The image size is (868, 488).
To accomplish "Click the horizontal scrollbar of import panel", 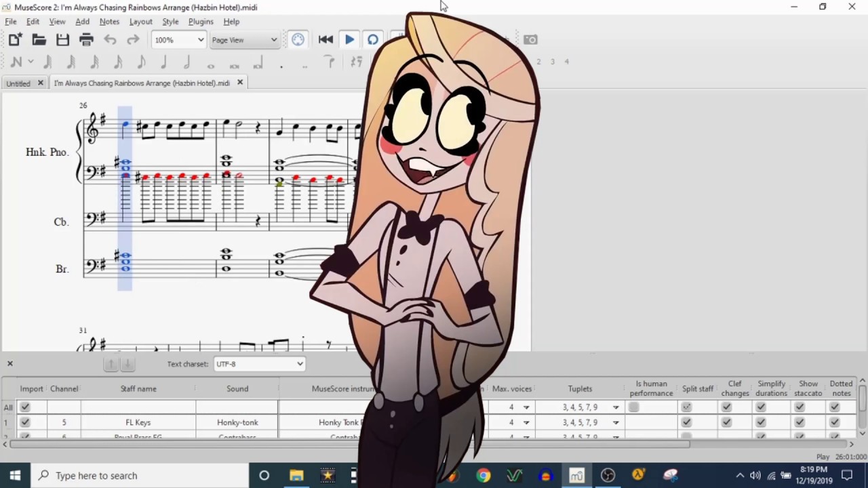I will click(x=350, y=445).
